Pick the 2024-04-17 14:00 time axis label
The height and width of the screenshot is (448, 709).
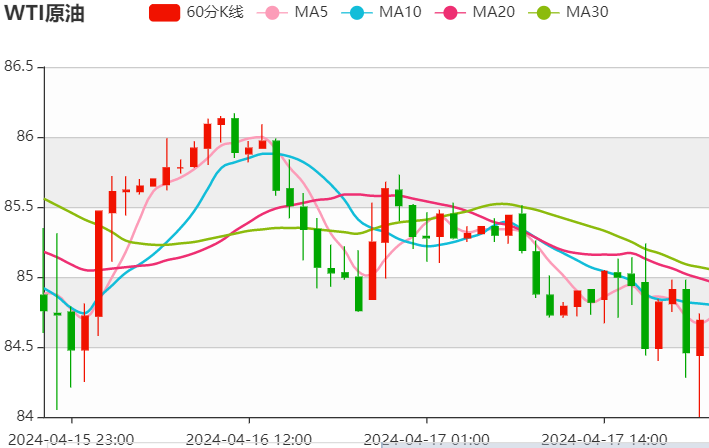point(604,438)
